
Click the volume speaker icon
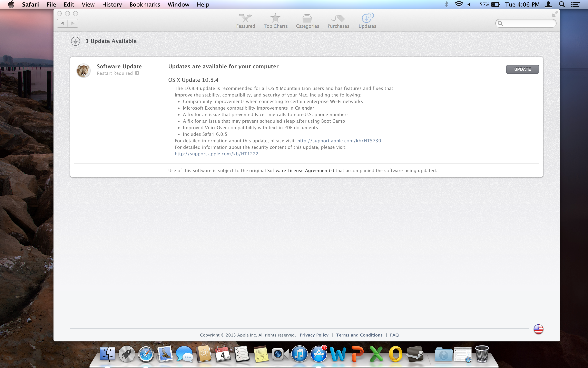469,4
